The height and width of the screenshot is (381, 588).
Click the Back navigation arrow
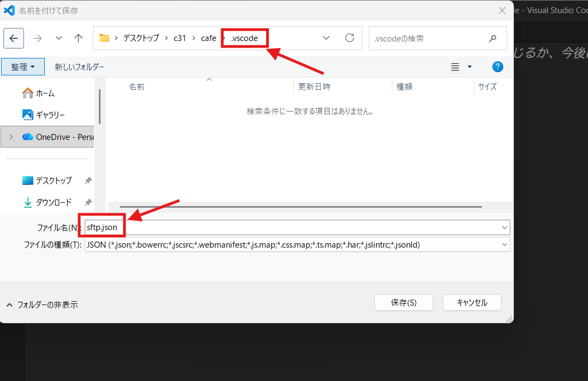[14, 38]
